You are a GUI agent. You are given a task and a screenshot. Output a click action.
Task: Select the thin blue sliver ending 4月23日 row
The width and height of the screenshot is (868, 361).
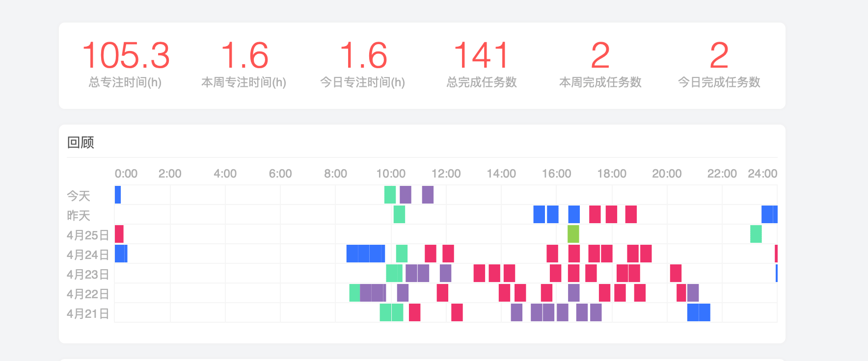click(777, 273)
